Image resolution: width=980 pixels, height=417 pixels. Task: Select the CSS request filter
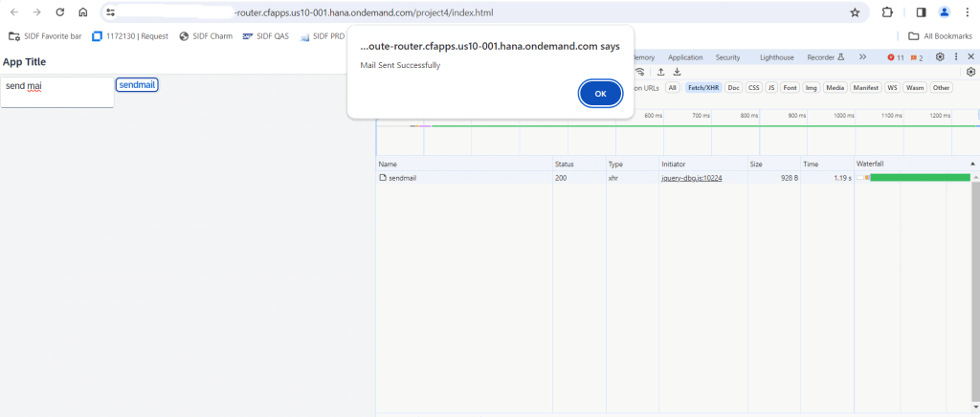[754, 88]
